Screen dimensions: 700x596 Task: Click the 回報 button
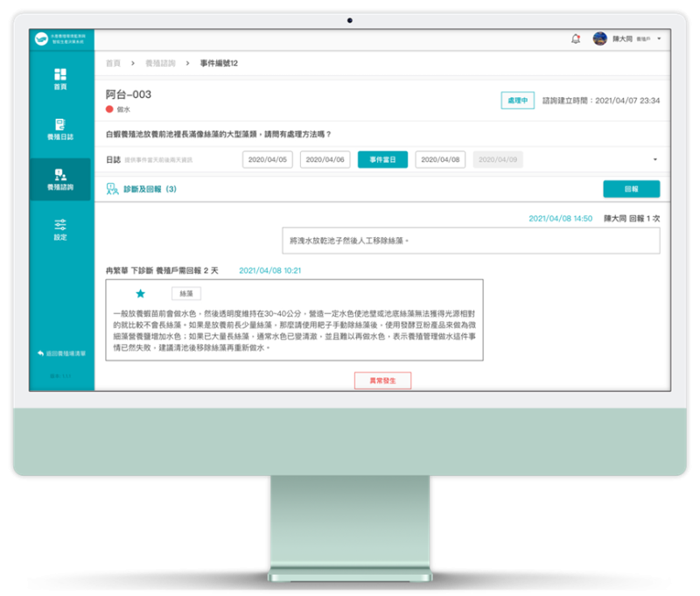click(631, 188)
